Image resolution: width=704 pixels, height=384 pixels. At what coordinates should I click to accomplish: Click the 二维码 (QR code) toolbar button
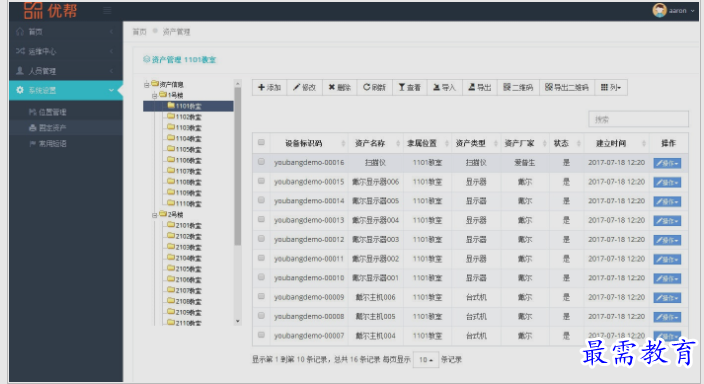point(518,88)
